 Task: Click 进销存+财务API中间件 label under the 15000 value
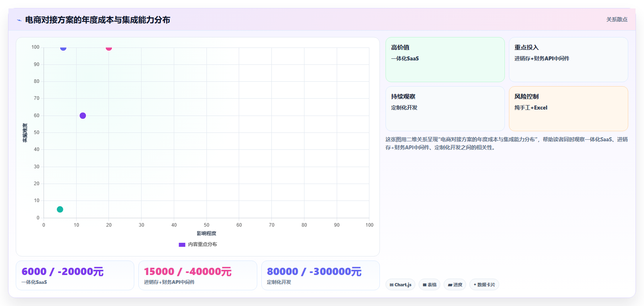pos(169,282)
